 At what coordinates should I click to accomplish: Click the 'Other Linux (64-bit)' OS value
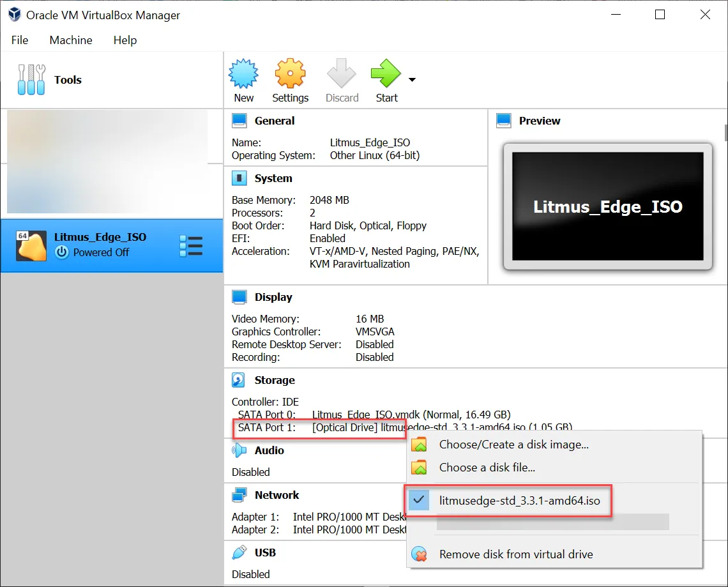375,156
